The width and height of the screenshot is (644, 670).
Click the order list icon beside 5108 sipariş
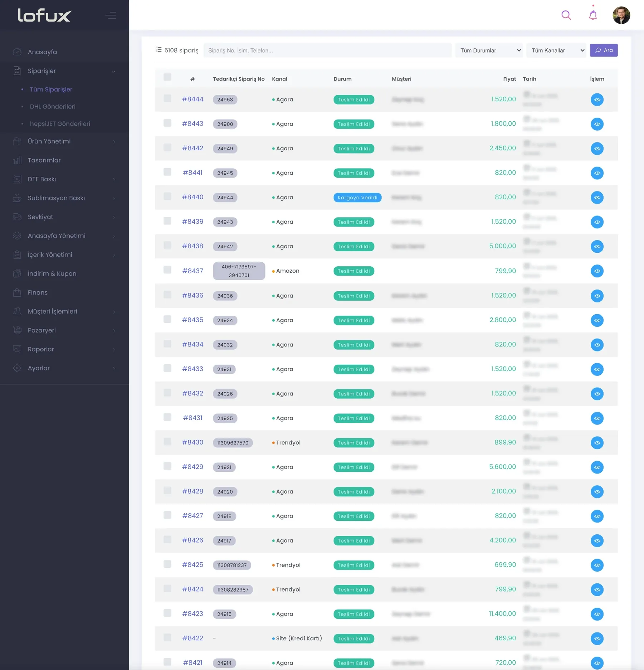pos(158,50)
